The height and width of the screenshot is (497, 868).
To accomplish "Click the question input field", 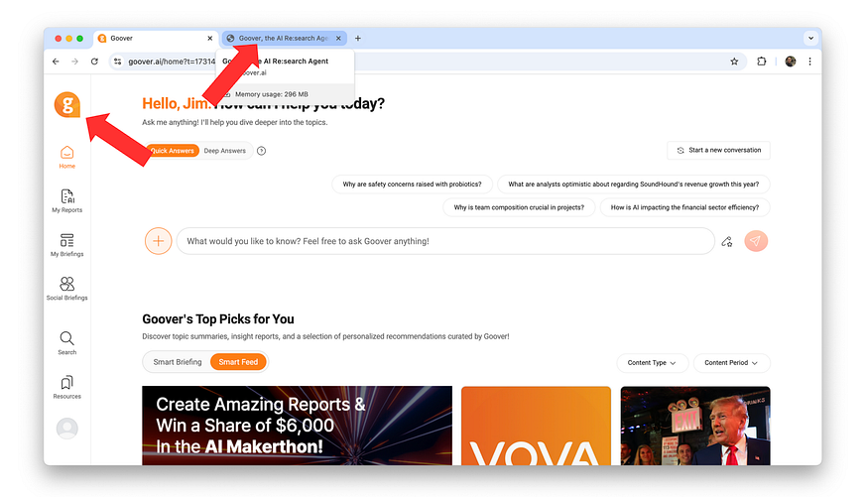I will click(x=445, y=241).
